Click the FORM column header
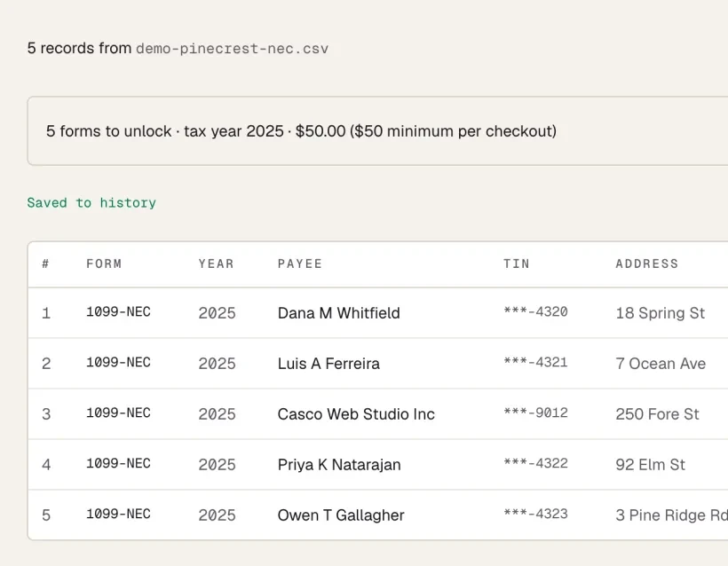728x566 pixels. point(104,264)
